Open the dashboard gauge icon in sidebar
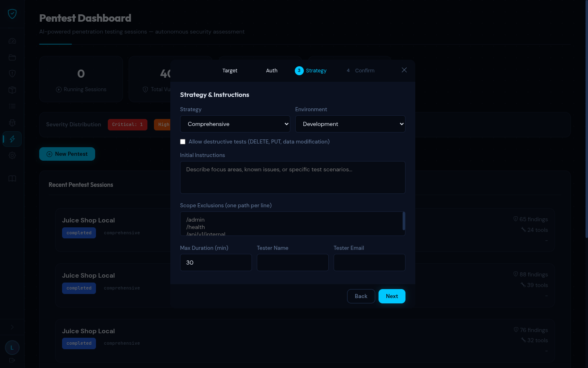Image resolution: width=588 pixels, height=368 pixels. coord(12,41)
